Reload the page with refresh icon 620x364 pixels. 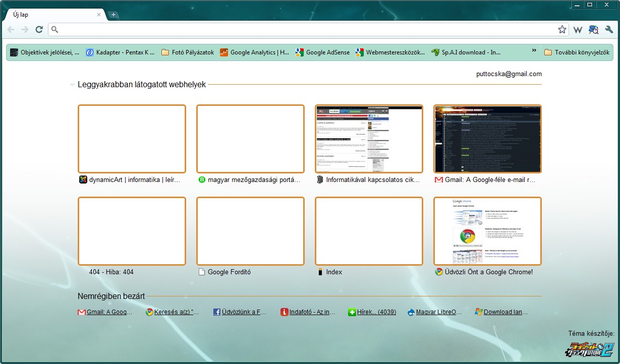39,30
